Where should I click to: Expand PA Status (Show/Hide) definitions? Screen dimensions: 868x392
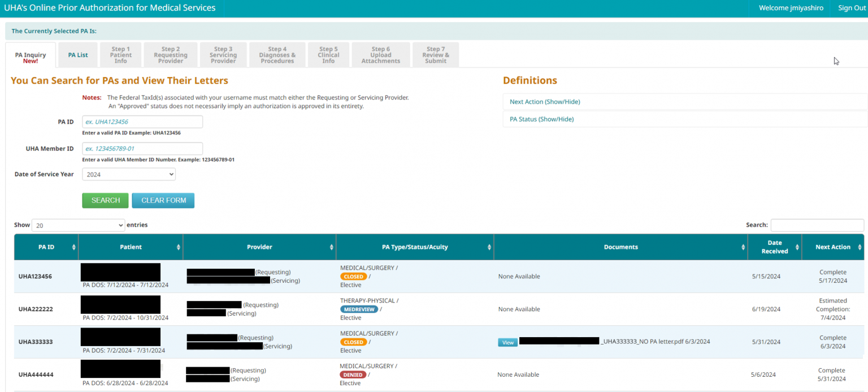pos(541,119)
